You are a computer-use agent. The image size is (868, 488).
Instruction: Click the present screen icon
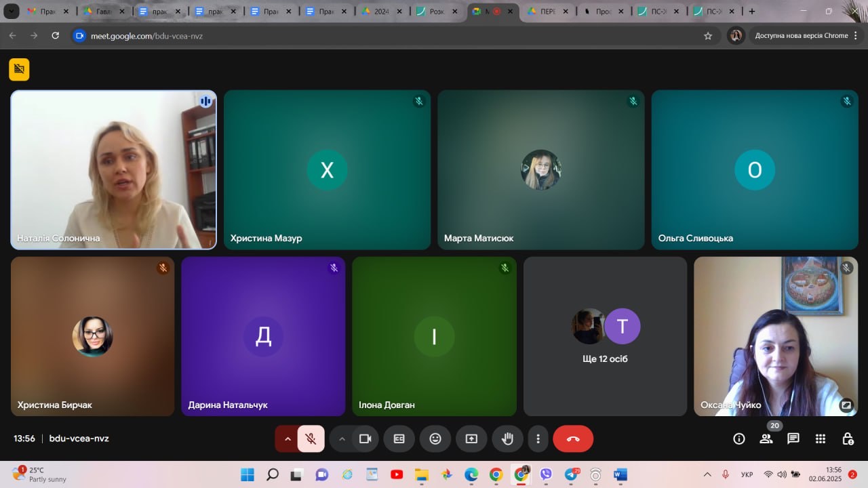click(471, 439)
